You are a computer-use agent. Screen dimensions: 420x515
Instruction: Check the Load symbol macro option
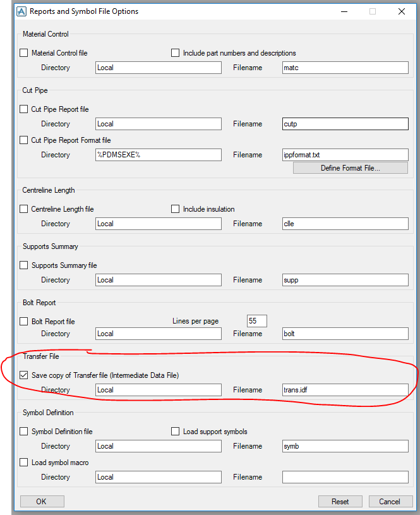coord(25,463)
